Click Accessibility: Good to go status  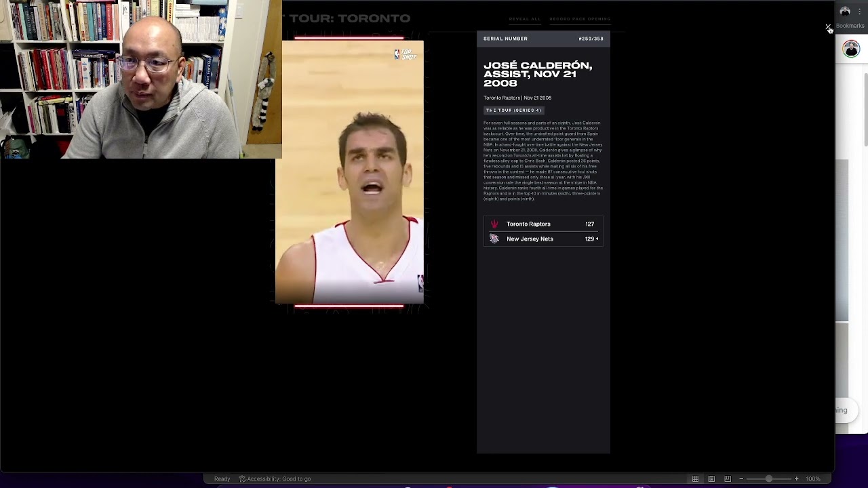pos(275,479)
